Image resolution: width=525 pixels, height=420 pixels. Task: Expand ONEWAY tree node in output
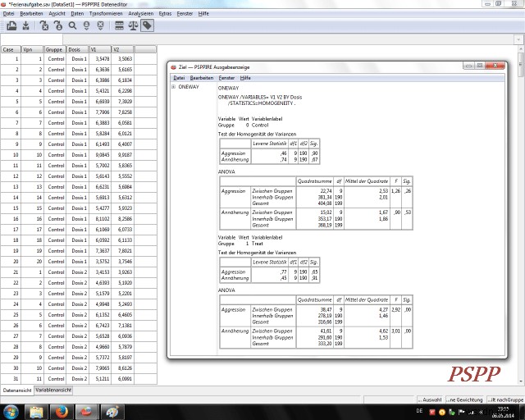point(173,87)
